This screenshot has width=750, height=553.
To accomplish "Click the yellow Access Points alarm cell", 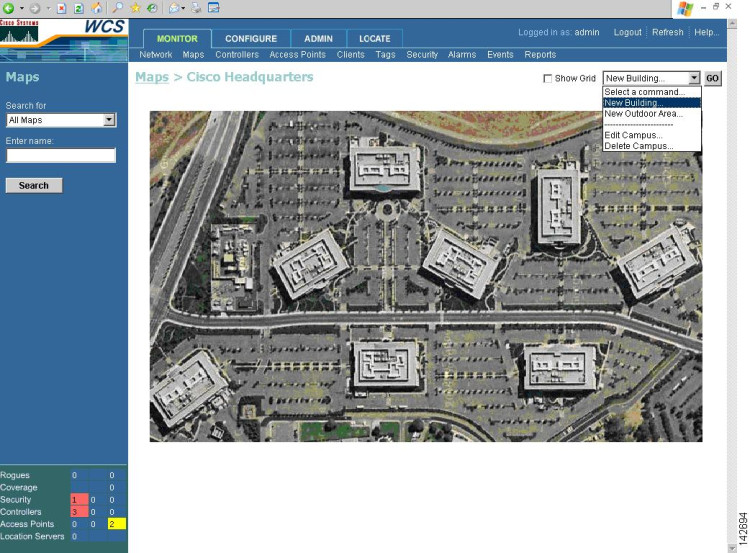I will (x=117, y=524).
